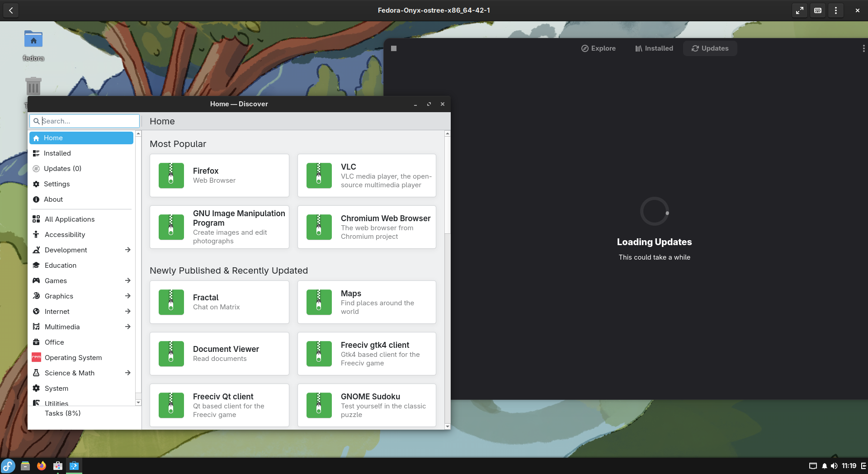Open the volume control in the tray
This screenshot has width=868, height=474.
(x=834, y=466)
